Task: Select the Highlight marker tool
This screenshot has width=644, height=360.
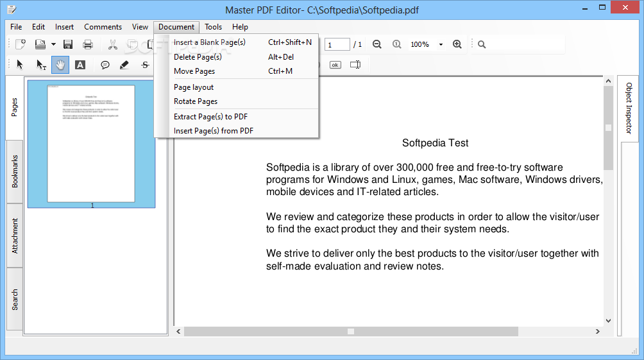Action: [x=124, y=65]
